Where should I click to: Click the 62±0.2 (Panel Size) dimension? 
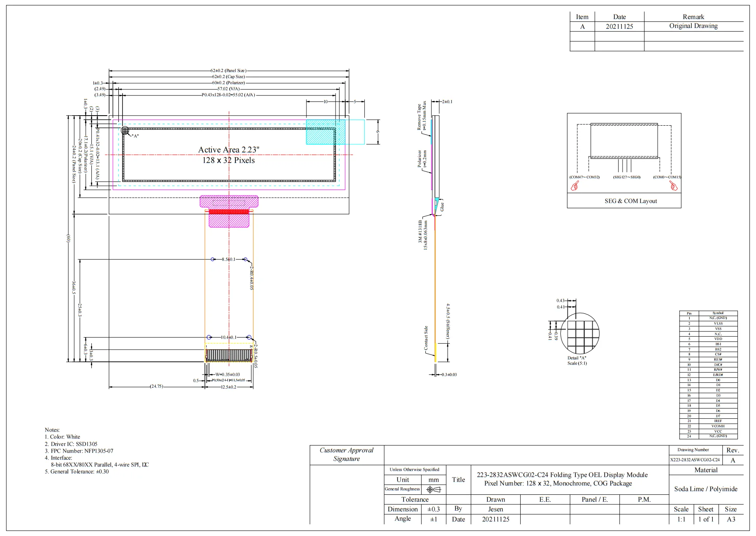[229, 71]
